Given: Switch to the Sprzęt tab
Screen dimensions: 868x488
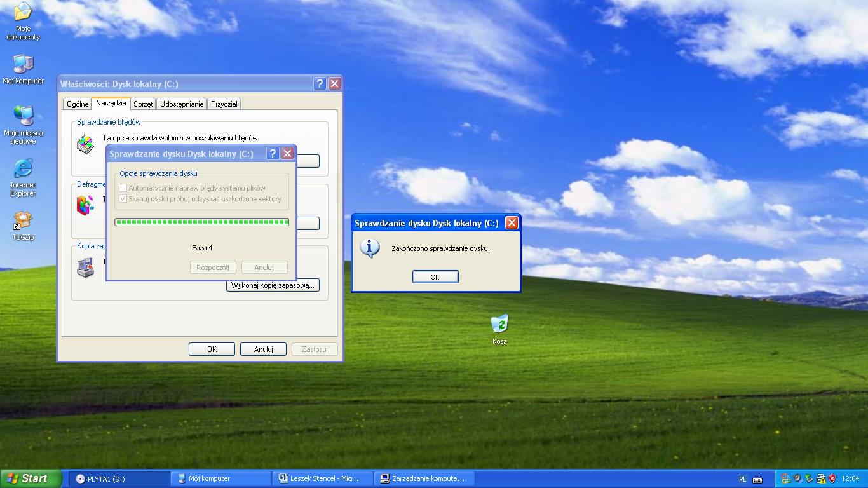Looking at the screenshot, I should pyautogui.click(x=143, y=104).
